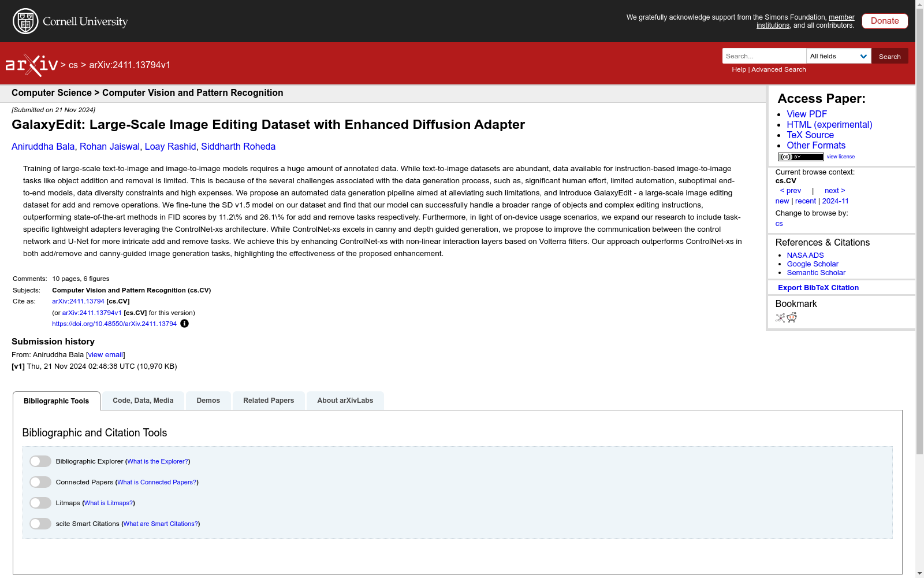The image size is (924, 578).
Task: Focus the Search text field
Action: (764, 56)
